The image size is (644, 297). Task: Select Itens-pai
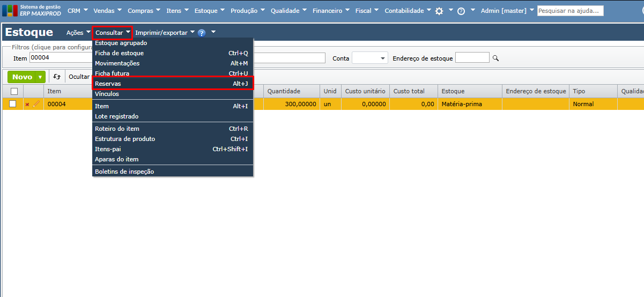173,149
